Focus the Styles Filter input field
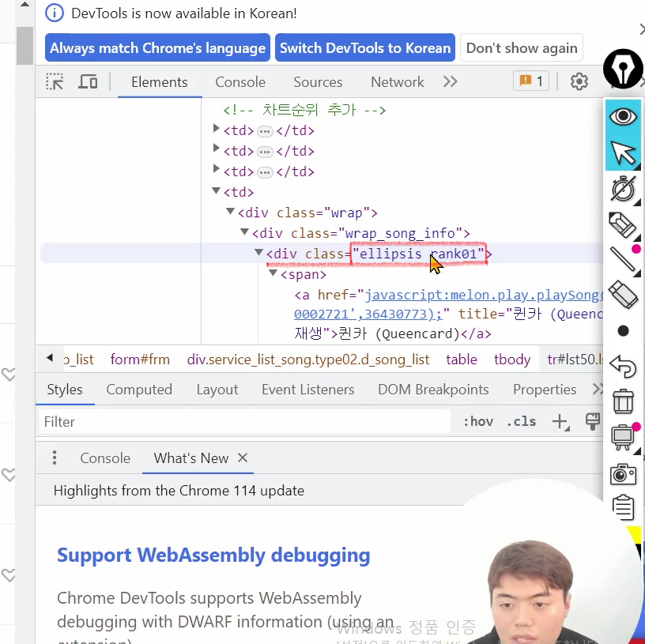The width and height of the screenshot is (645, 644). [245, 421]
